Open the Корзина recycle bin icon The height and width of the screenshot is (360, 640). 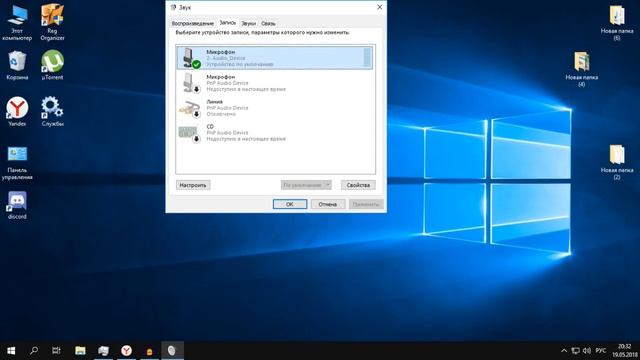coord(17,65)
